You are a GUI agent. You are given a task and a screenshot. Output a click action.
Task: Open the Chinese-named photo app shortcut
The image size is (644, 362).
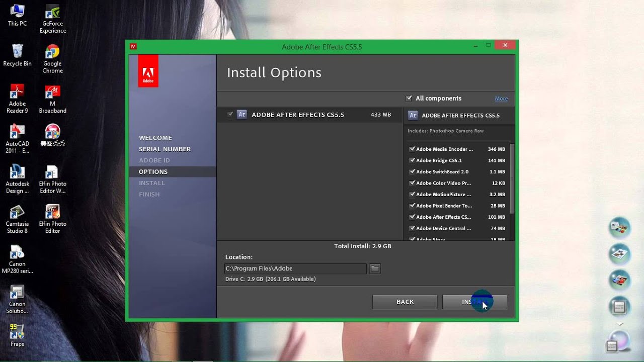coord(52,135)
